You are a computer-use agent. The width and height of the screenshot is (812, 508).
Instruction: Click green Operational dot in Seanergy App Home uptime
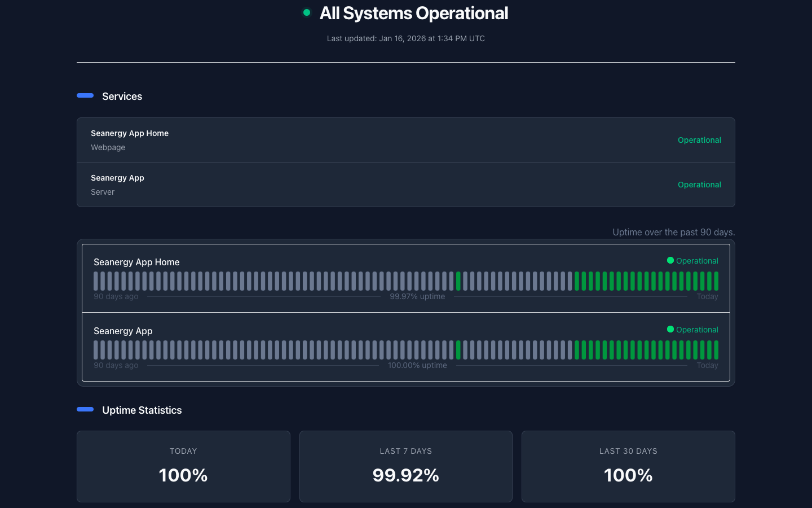click(x=670, y=260)
